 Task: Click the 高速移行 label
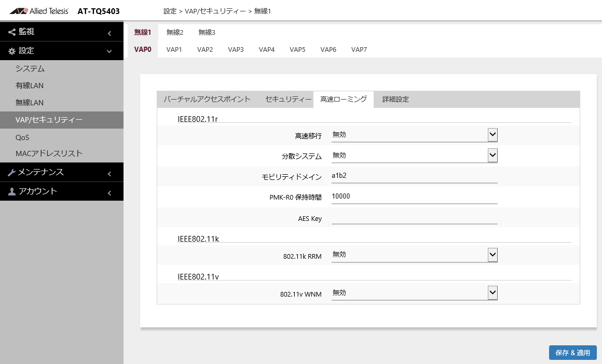(308, 136)
